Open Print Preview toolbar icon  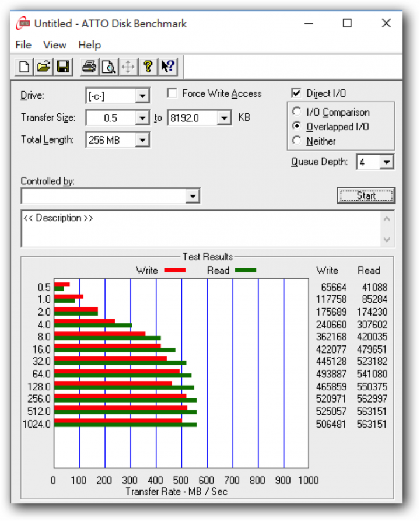click(x=108, y=67)
